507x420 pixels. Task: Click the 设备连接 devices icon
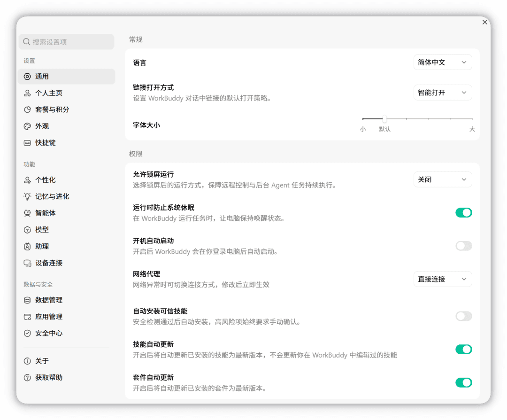point(28,263)
